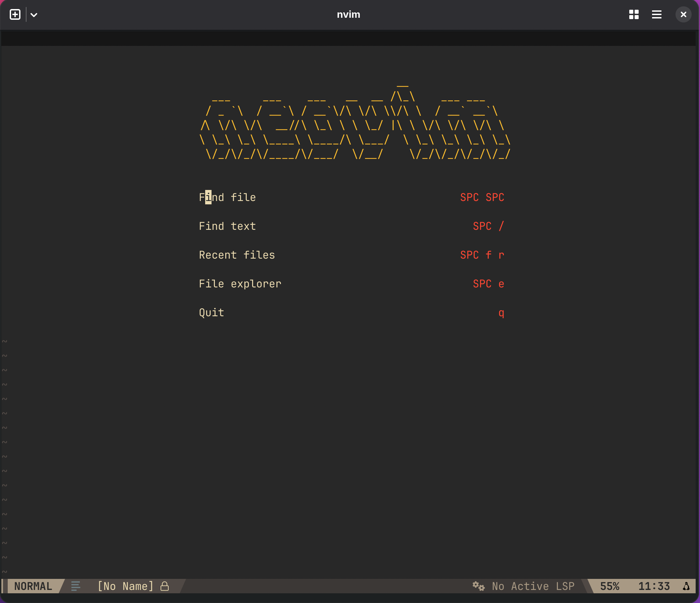Click the [No Name] buffer label

coord(125,586)
